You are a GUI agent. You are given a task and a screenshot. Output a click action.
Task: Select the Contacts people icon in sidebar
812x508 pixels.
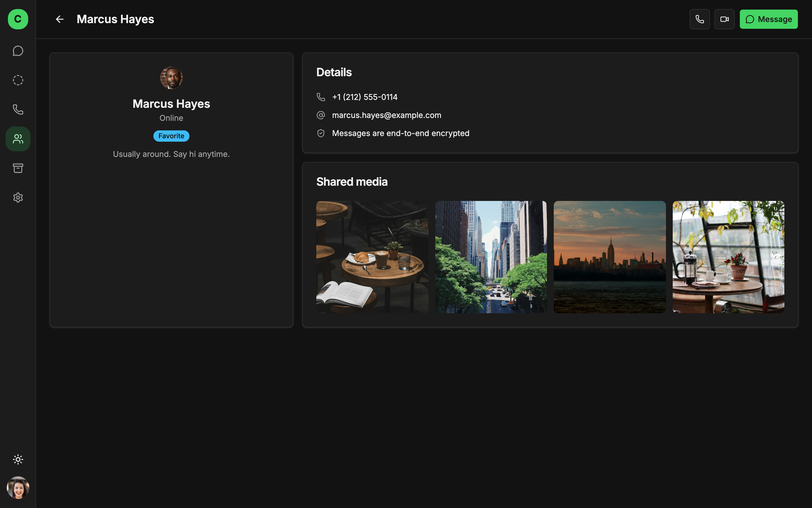coord(18,139)
